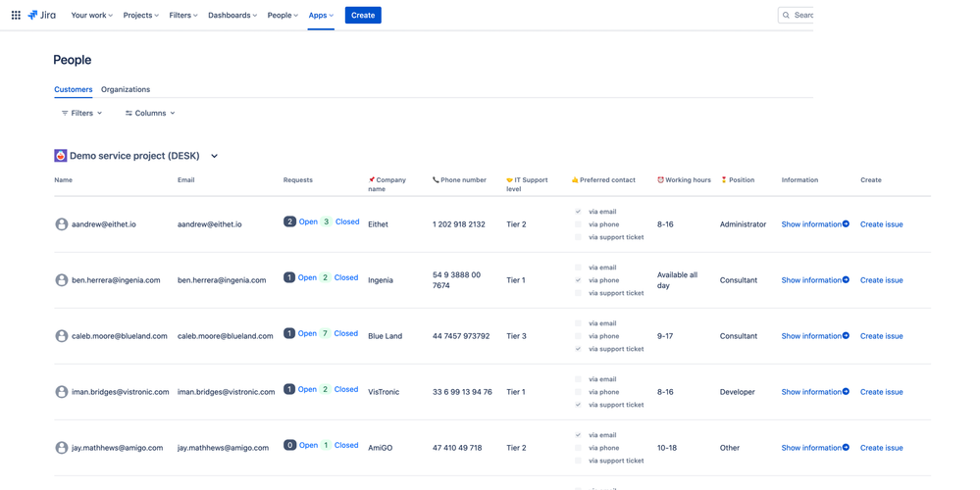Open the People dropdown in top navigation
Image resolution: width=980 pixels, height=490 pixels.
(x=283, y=15)
